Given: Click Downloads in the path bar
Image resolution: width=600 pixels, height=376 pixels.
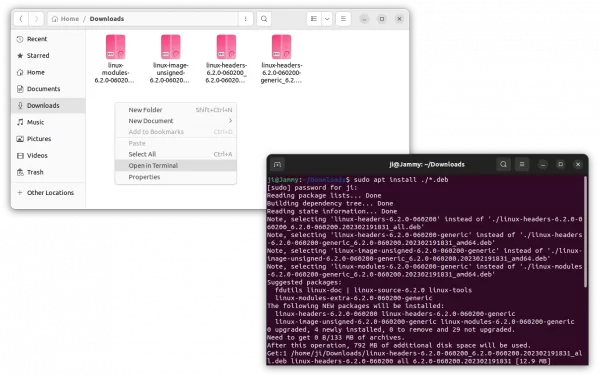Looking at the screenshot, I should [107, 19].
